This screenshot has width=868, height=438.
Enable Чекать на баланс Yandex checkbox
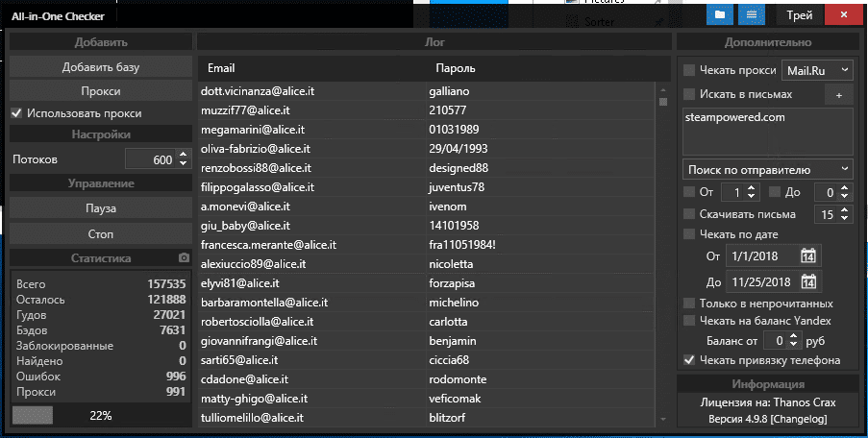click(x=689, y=320)
